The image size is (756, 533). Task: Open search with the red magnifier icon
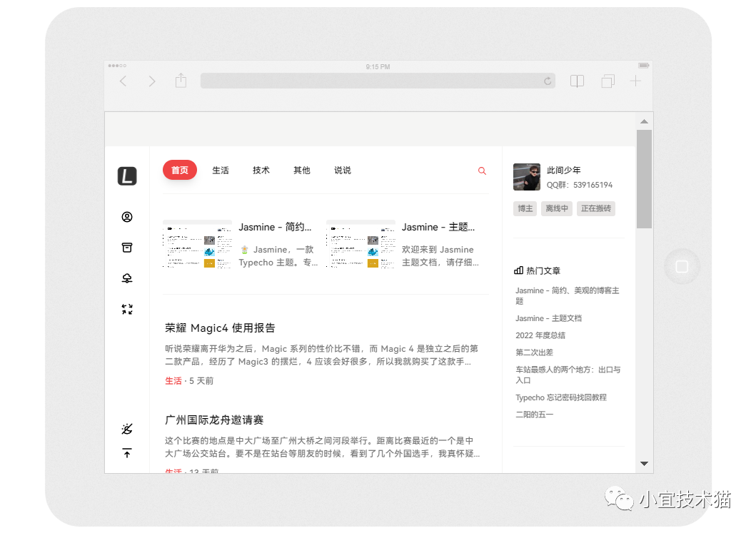click(x=482, y=171)
